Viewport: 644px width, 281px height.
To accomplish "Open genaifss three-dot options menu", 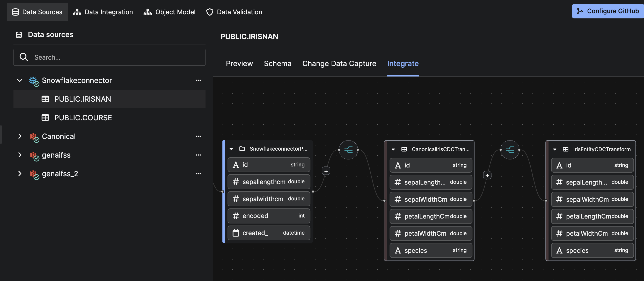I will 198,155.
